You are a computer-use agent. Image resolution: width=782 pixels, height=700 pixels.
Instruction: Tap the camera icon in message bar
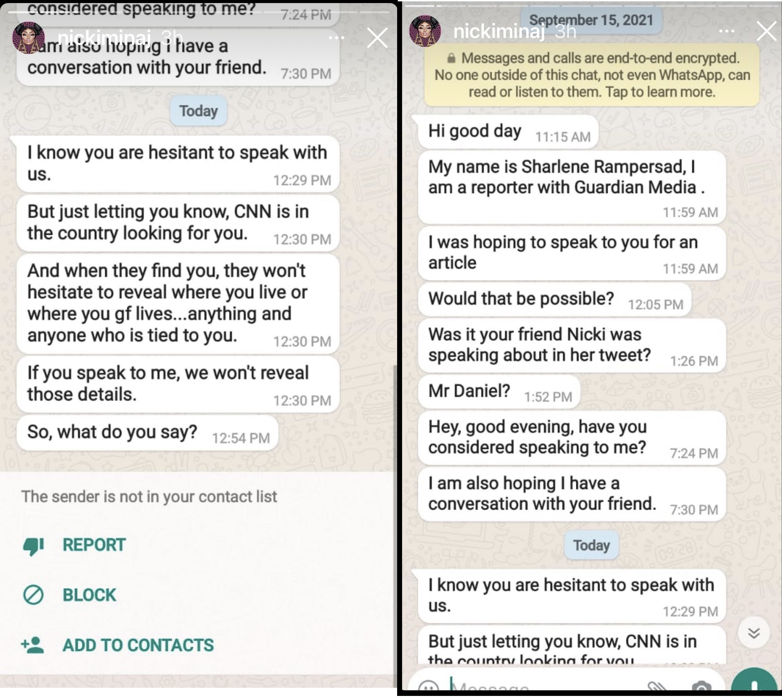[x=701, y=686]
